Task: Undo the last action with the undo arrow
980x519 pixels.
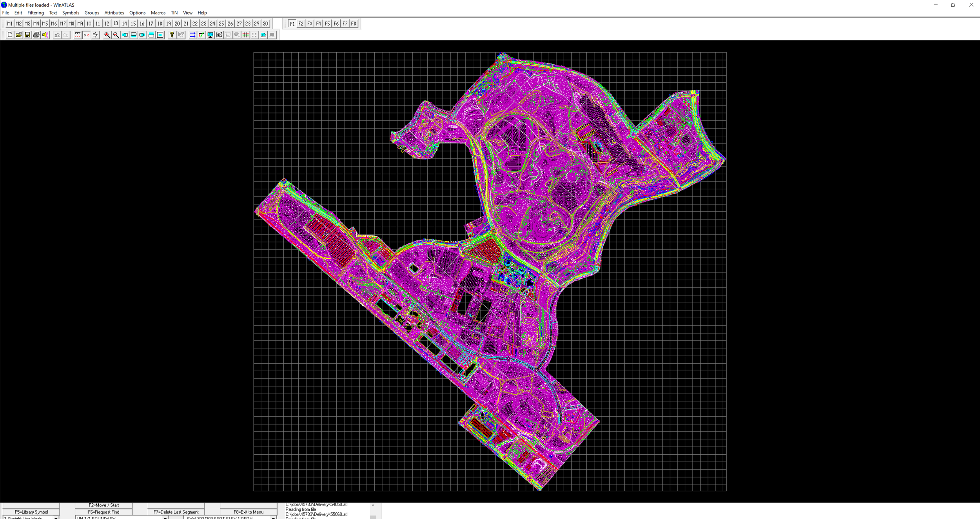Action: [x=57, y=35]
